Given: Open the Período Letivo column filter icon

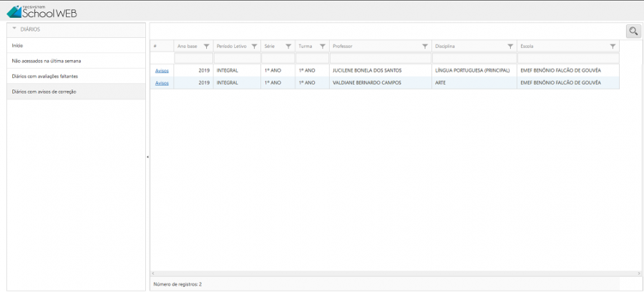Looking at the screenshot, I should click(x=254, y=47).
